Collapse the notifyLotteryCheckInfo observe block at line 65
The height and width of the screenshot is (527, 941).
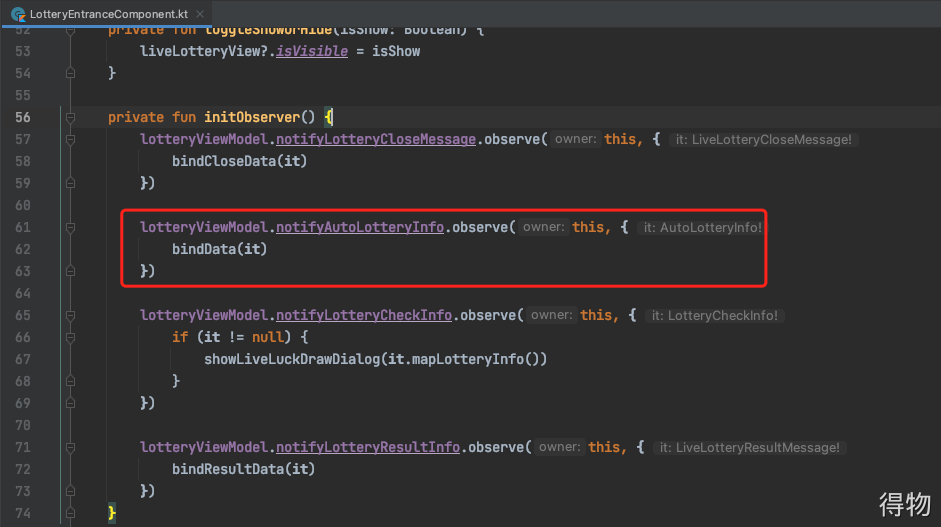(71, 315)
